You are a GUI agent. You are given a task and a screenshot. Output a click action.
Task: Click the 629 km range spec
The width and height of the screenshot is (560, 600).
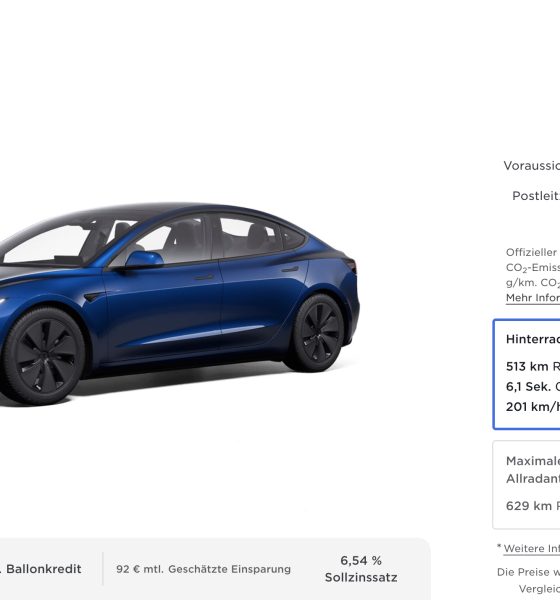[x=533, y=506]
